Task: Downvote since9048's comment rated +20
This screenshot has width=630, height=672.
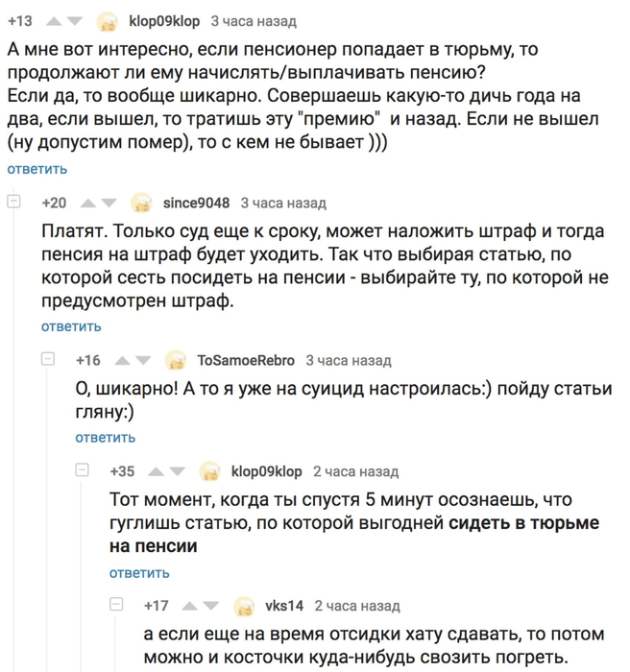Action: (109, 204)
